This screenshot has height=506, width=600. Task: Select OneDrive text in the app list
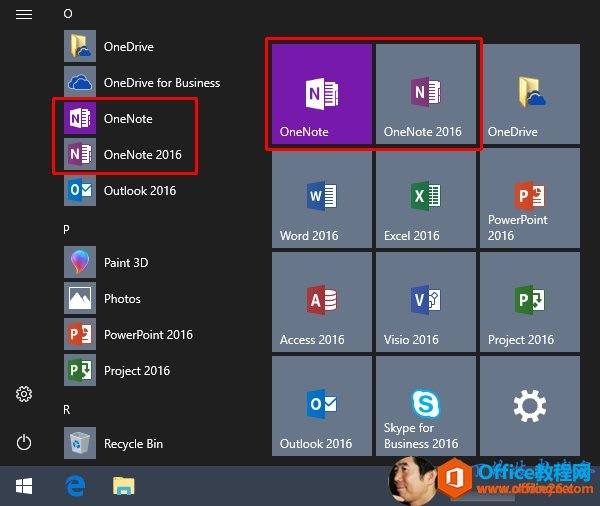coord(129,47)
